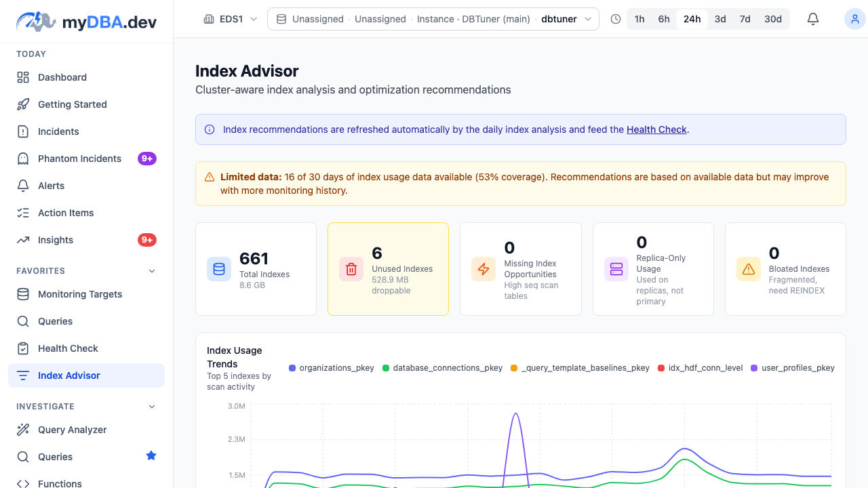Open Insights page
Viewport: 868px width, 488px height.
click(86, 240)
